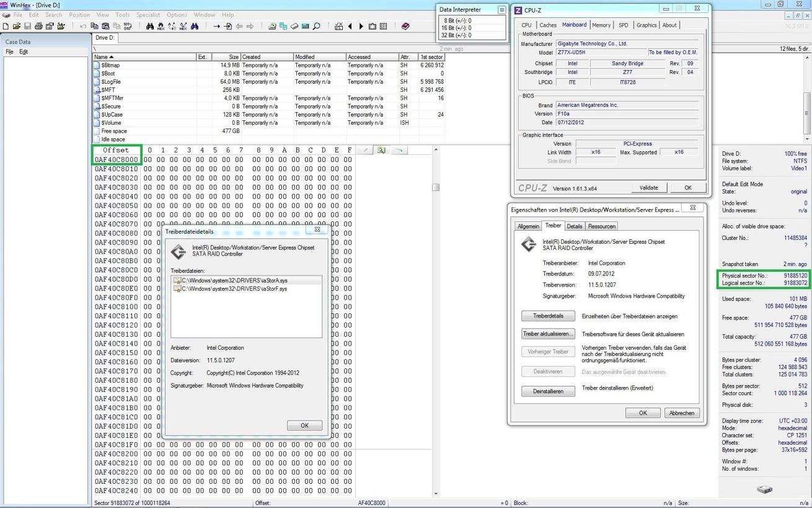Screen dimensions: 812x508
Task: Open Allgemein tab in driver properties
Action: [528, 226]
